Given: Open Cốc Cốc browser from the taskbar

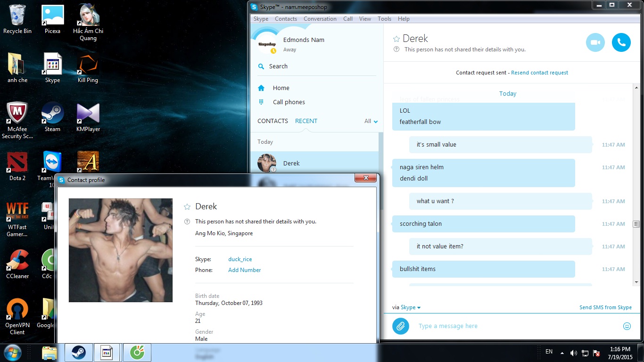Looking at the screenshot, I should click(x=137, y=353).
